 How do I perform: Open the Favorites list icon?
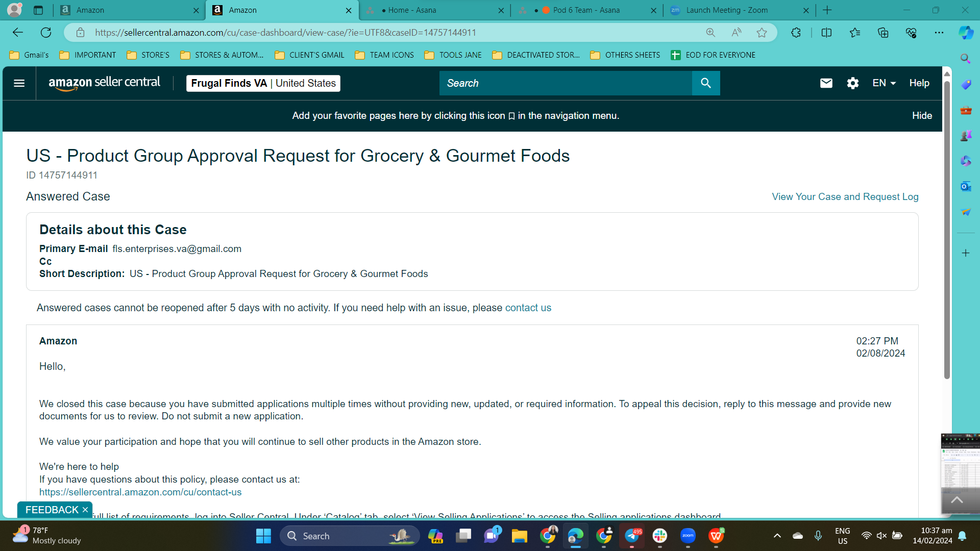[855, 33]
